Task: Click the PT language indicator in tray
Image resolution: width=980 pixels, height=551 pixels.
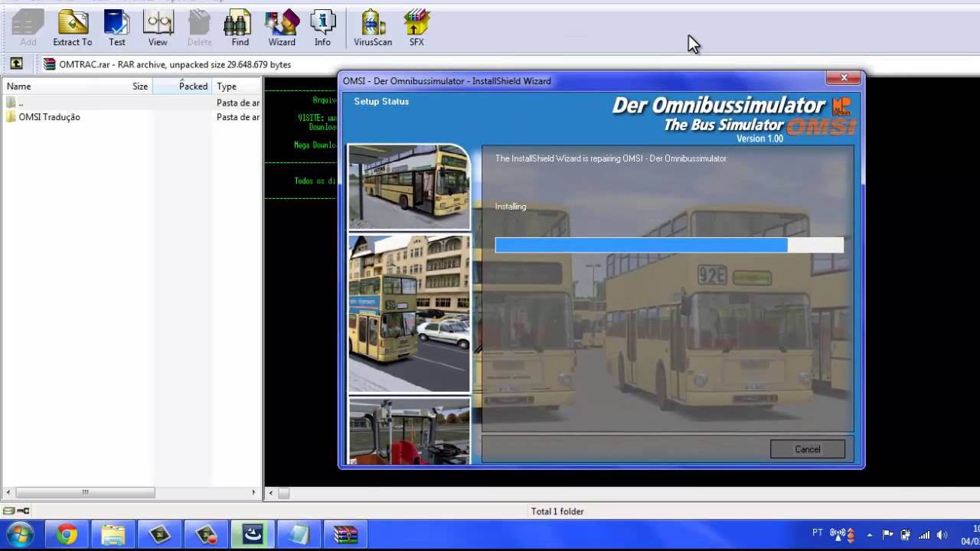Action: (x=818, y=533)
